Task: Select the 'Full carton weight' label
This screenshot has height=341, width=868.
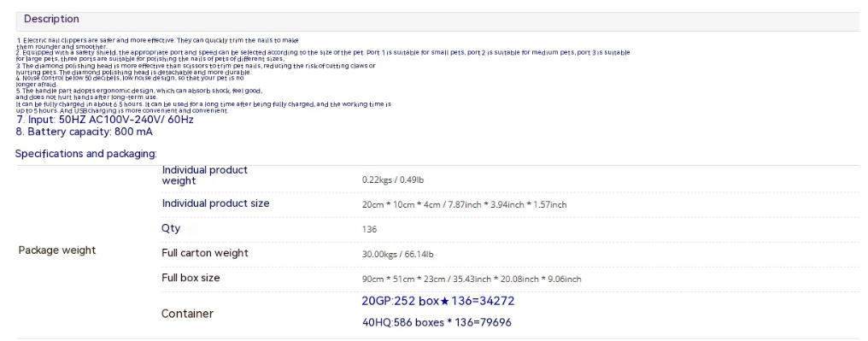Action: (205, 253)
